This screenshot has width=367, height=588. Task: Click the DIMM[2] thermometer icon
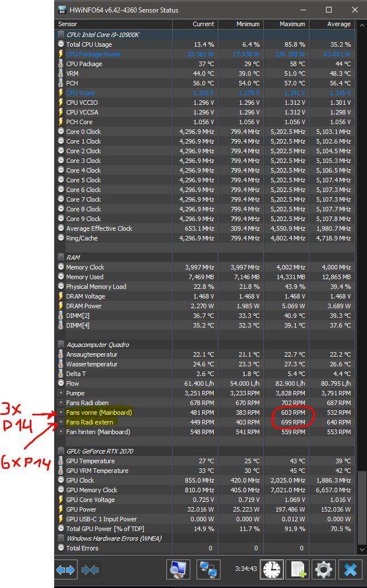coord(61,316)
